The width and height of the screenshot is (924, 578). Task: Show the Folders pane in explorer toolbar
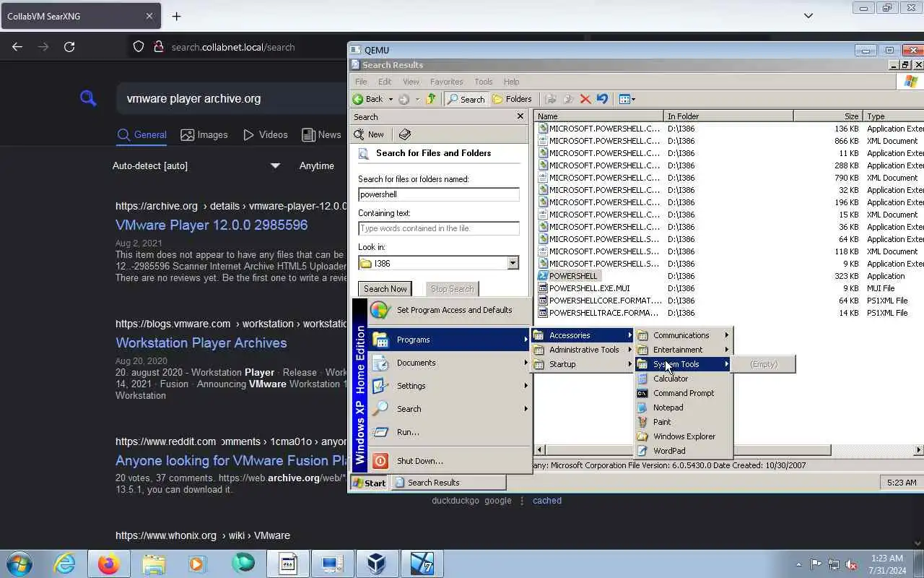click(512, 99)
